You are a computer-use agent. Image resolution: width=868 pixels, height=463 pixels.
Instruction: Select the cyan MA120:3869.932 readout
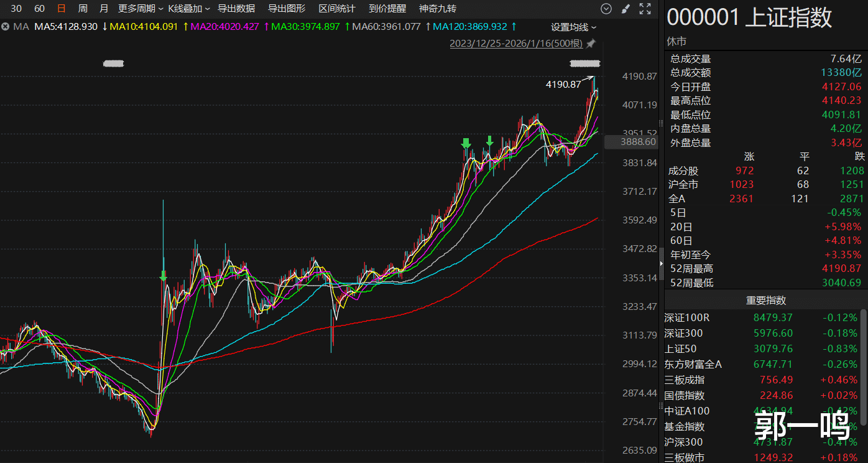pos(469,27)
